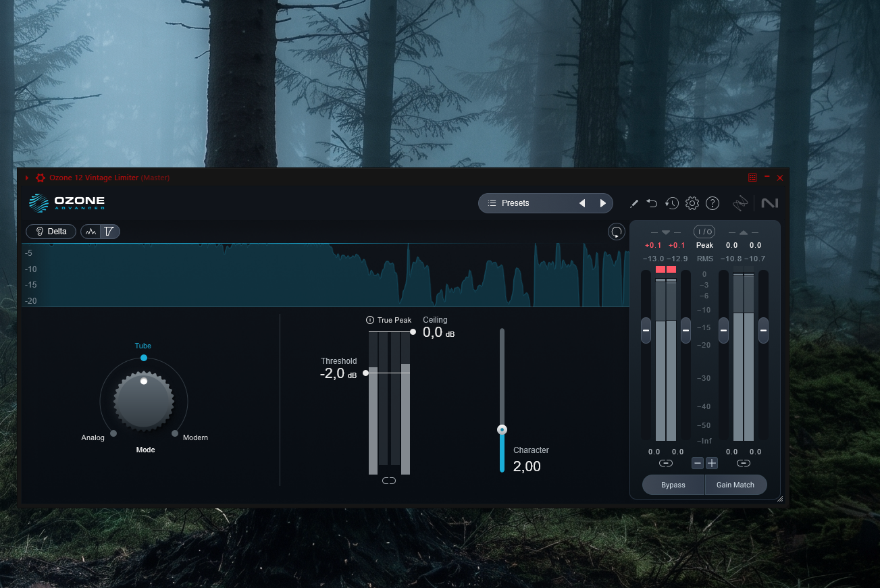Toggle output gain channel link
This screenshot has height=588, width=880.
744,464
